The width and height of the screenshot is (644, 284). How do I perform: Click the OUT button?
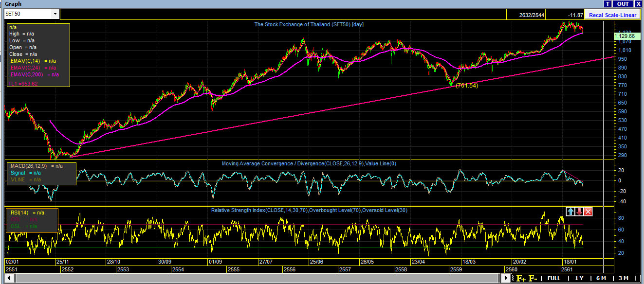click(623, 4)
